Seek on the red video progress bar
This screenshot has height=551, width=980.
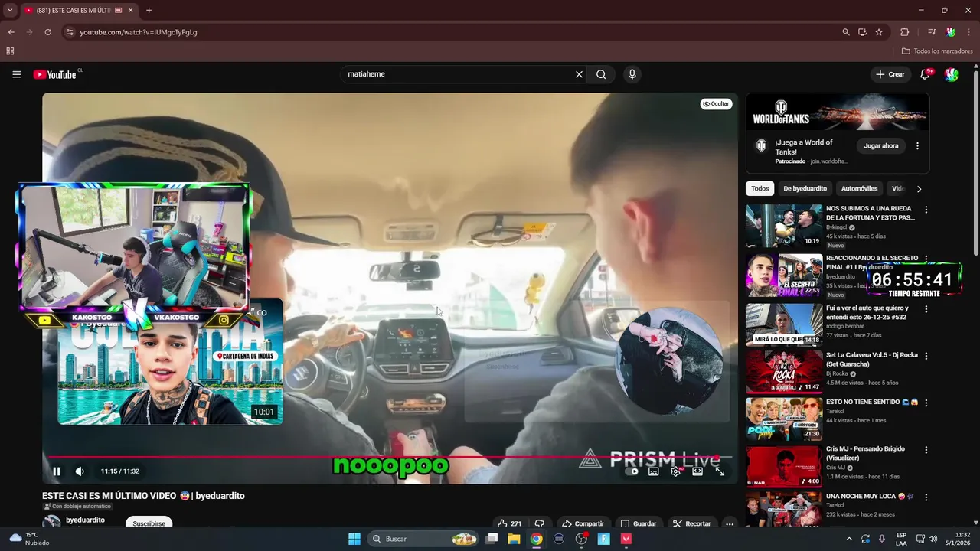[x=390, y=457]
